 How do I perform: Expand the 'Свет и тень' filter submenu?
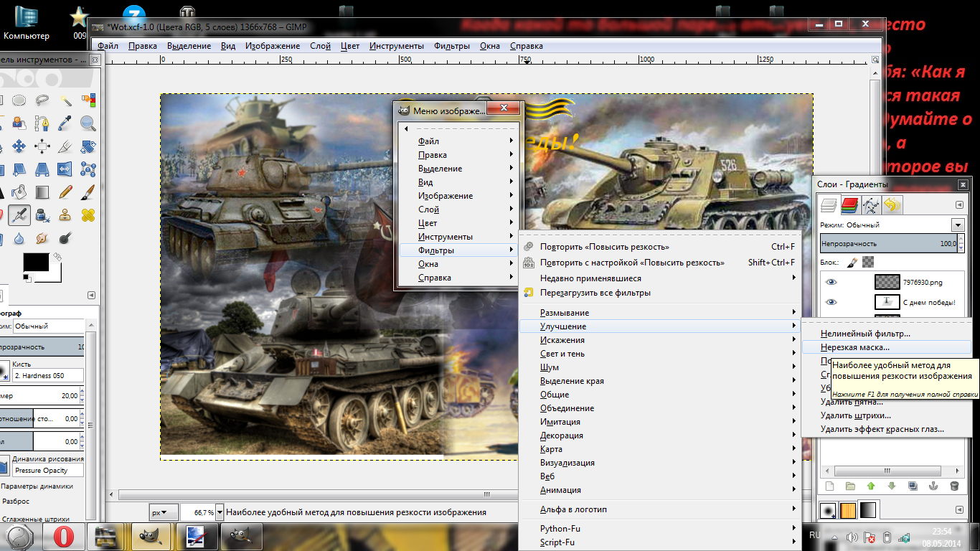660,354
